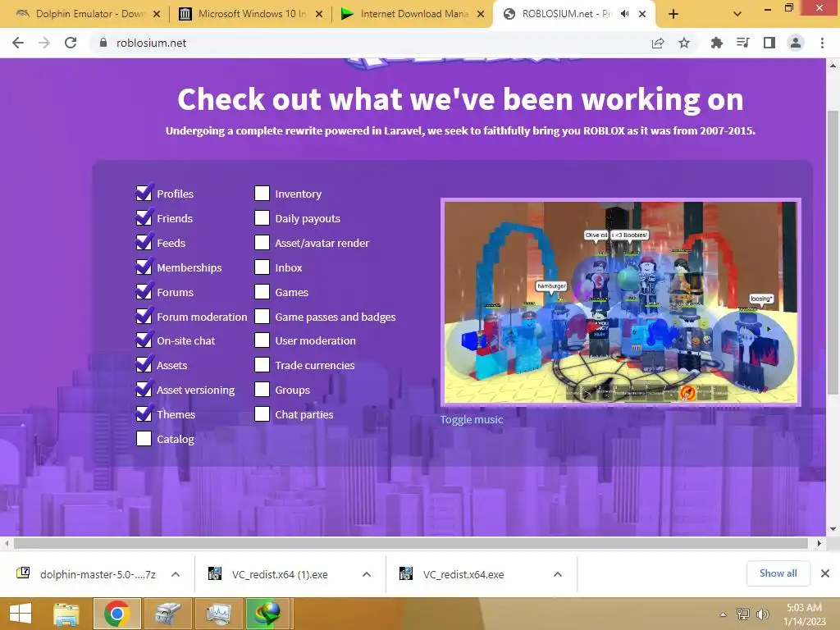Click the vertical scrollbar thumb
840x630 pixels.
[833, 252]
